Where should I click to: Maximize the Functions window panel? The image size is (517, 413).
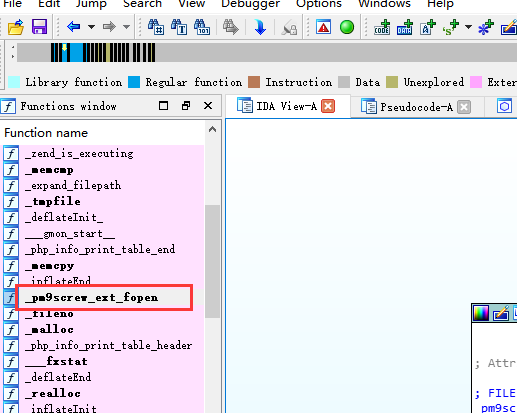[x=163, y=106]
